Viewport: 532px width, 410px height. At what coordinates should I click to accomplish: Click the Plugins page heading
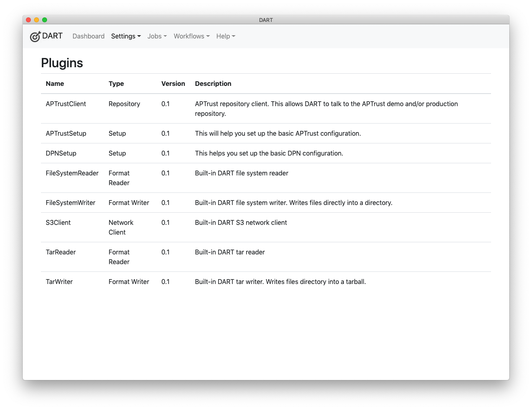click(x=62, y=63)
